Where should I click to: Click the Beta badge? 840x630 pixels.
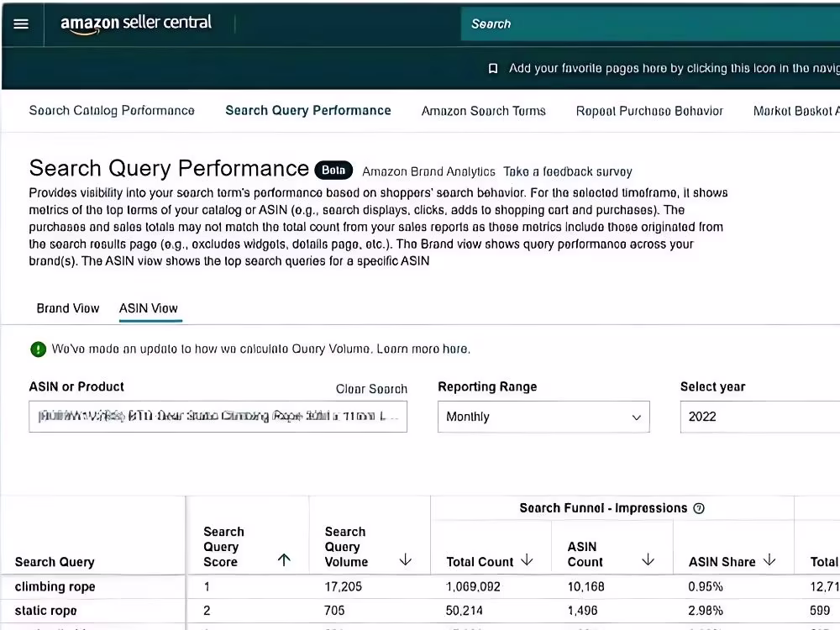(333, 170)
